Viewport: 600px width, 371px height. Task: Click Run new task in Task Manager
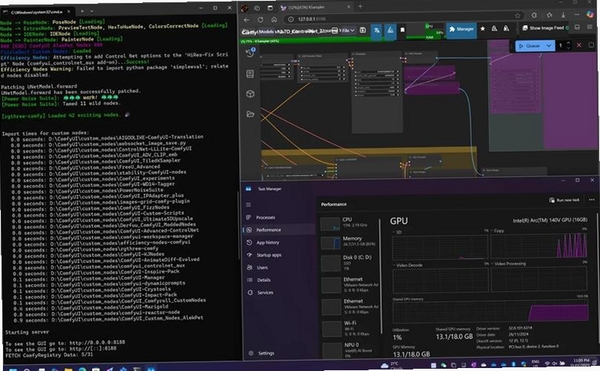tap(564, 200)
